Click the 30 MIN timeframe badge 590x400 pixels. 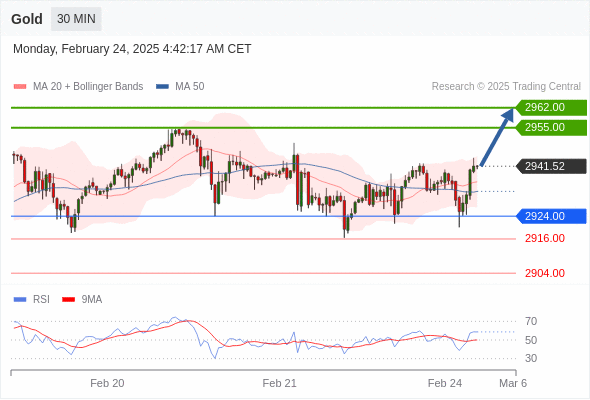click(x=76, y=19)
